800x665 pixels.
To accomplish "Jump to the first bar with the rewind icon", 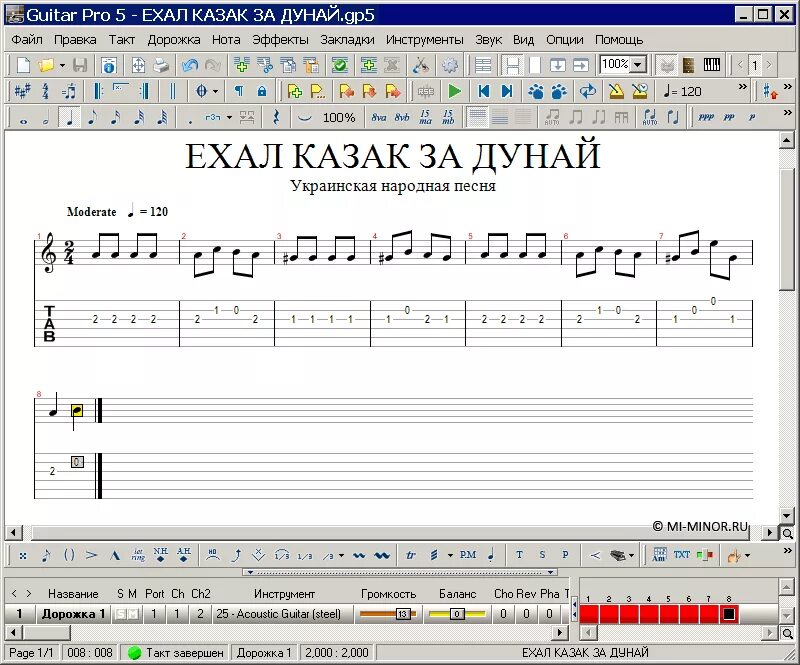I will [x=484, y=91].
